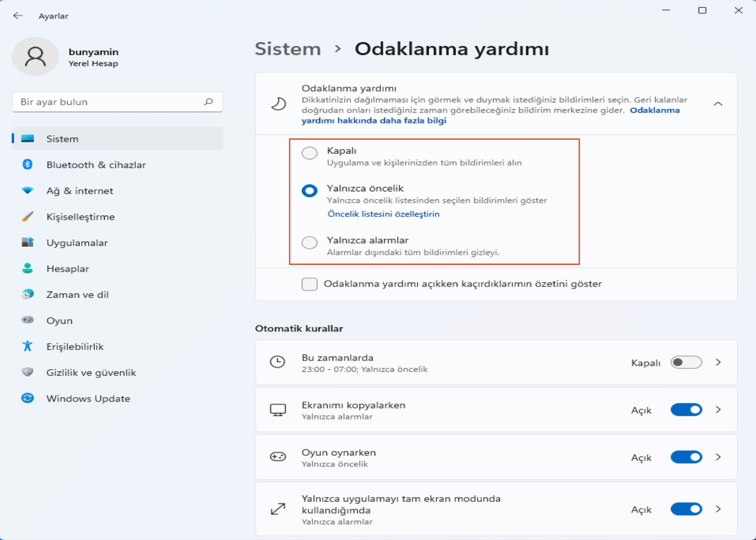The image size is (756, 540).
Task: Check the missed notifications summary checkbox
Action: coord(309,284)
